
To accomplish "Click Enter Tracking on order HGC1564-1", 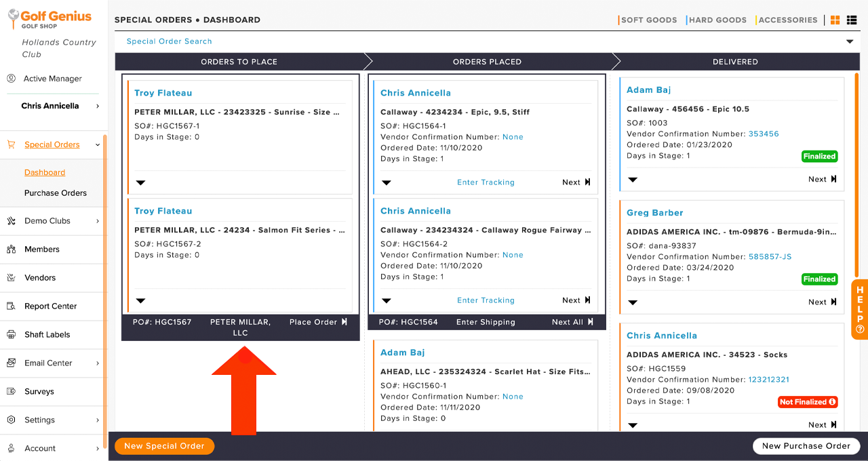I will click(x=486, y=182).
